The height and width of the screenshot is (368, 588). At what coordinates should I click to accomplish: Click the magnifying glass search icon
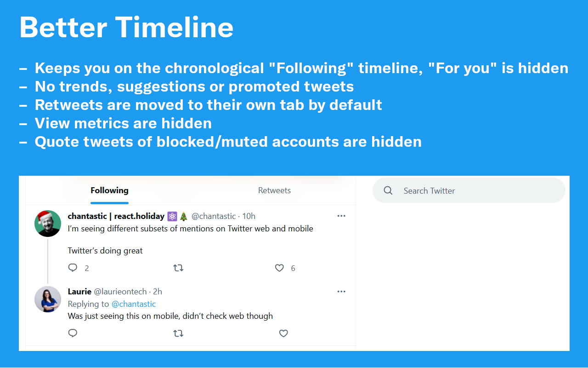(x=388, y=190)
